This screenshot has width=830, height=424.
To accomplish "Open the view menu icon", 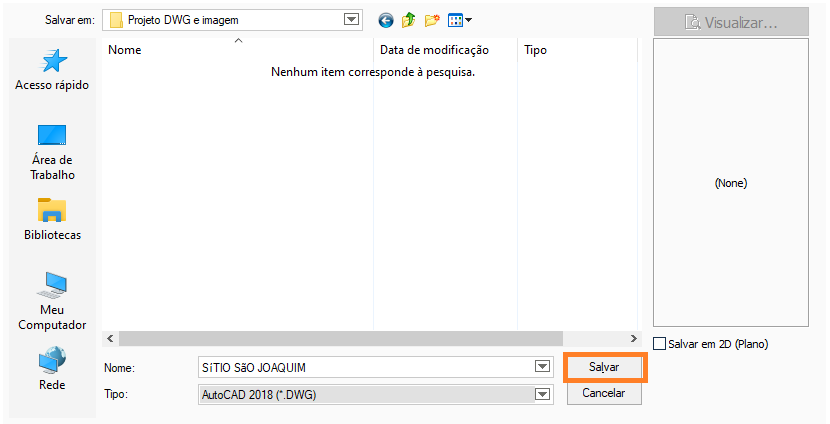I will (x=460, y=20).
